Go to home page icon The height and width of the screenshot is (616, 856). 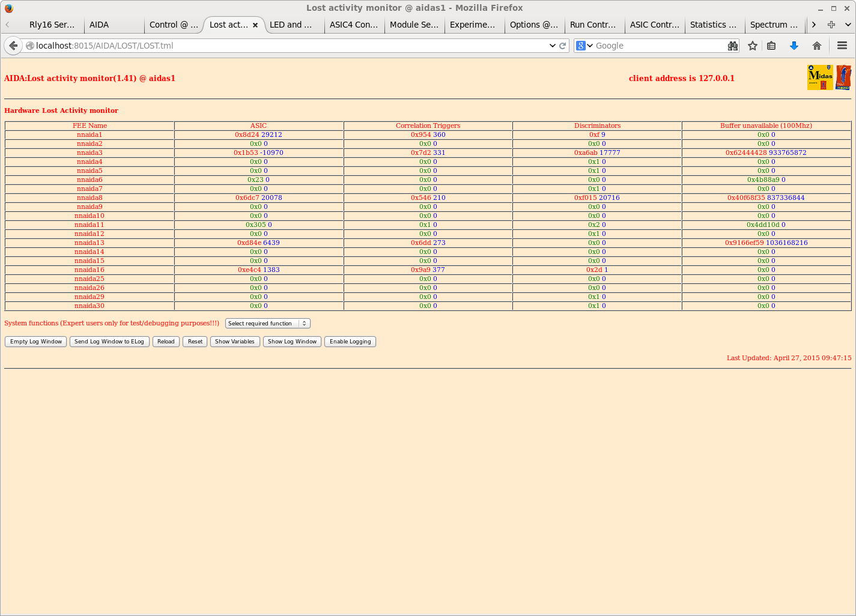tap(817, 46)
